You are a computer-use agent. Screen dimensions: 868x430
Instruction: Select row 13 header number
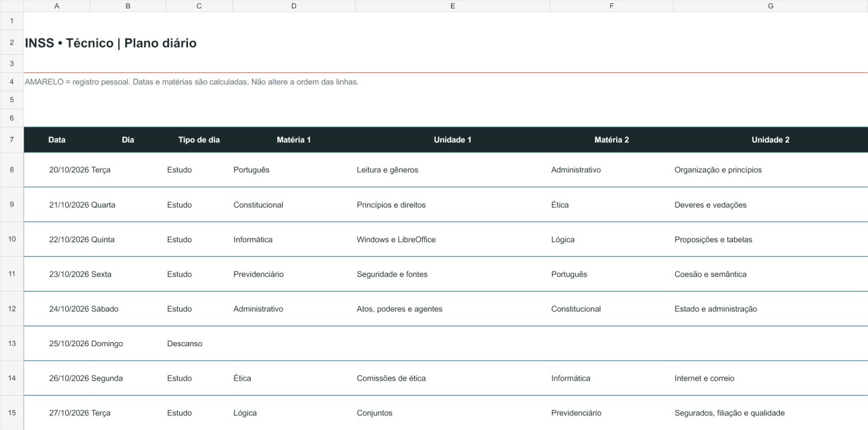(12, 343)
